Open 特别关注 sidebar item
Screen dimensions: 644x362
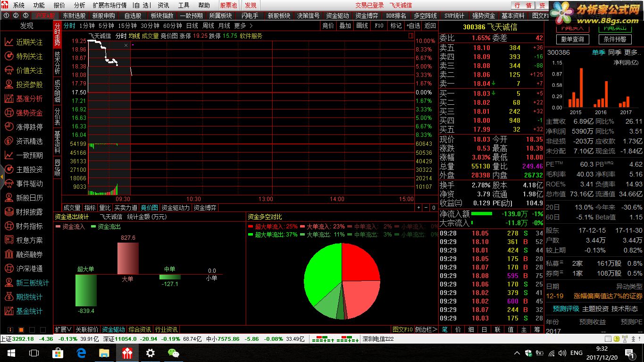[x=24, y=56]
